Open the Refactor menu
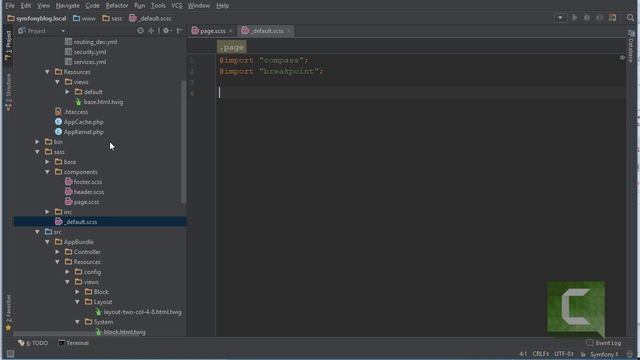Image resolution: width=640 pixels, height=360 pixels. [x=117, y=6]
